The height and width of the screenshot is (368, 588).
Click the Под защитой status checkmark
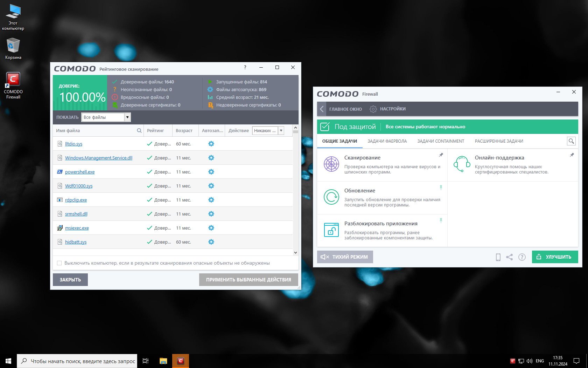coord(325,127)
